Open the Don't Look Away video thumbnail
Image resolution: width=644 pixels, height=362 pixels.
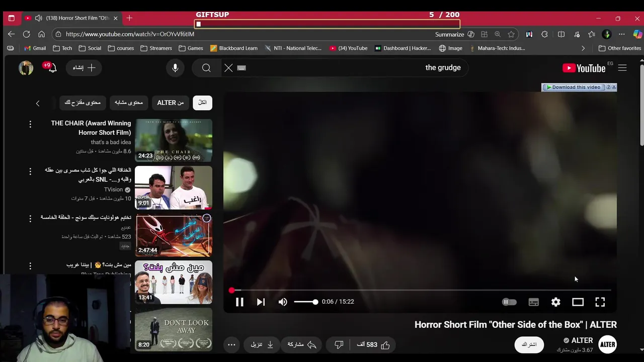[174, 329]
